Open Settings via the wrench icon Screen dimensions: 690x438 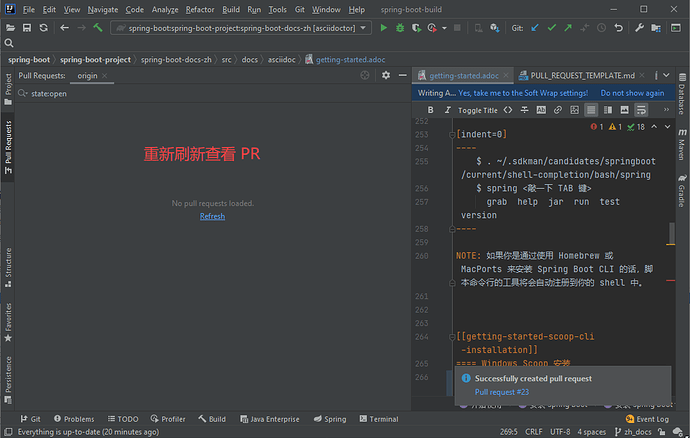click(x=639, y=28)
